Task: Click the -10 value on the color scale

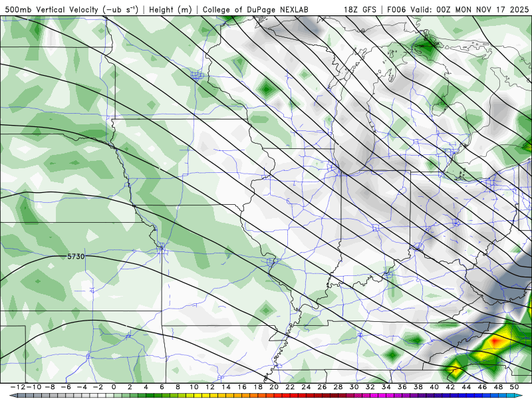Action: click(34, 387)
